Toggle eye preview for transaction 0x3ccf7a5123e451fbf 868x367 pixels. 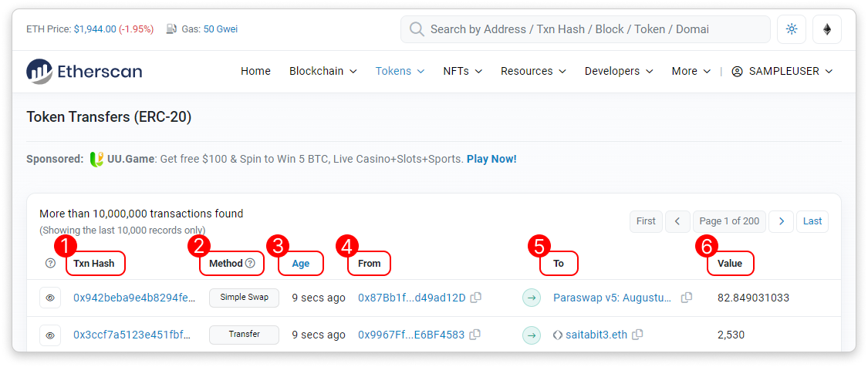(x=50, y=335)
